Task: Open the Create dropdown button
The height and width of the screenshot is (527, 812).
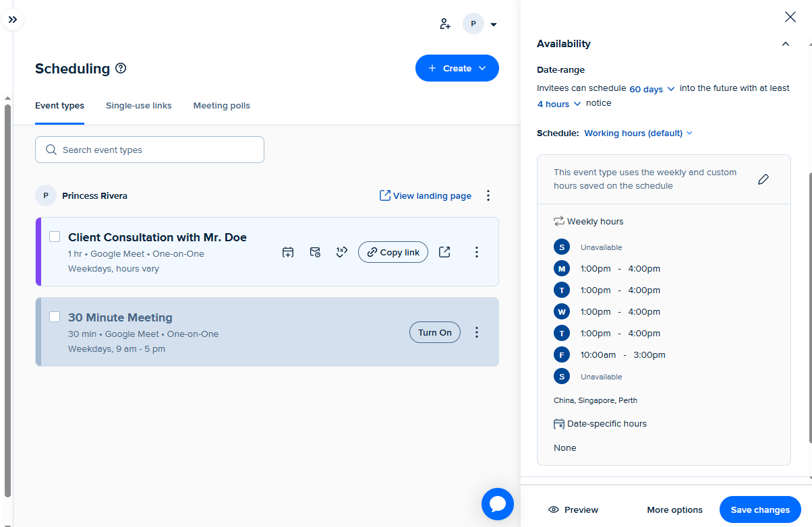Action: [x=457, y=68]
